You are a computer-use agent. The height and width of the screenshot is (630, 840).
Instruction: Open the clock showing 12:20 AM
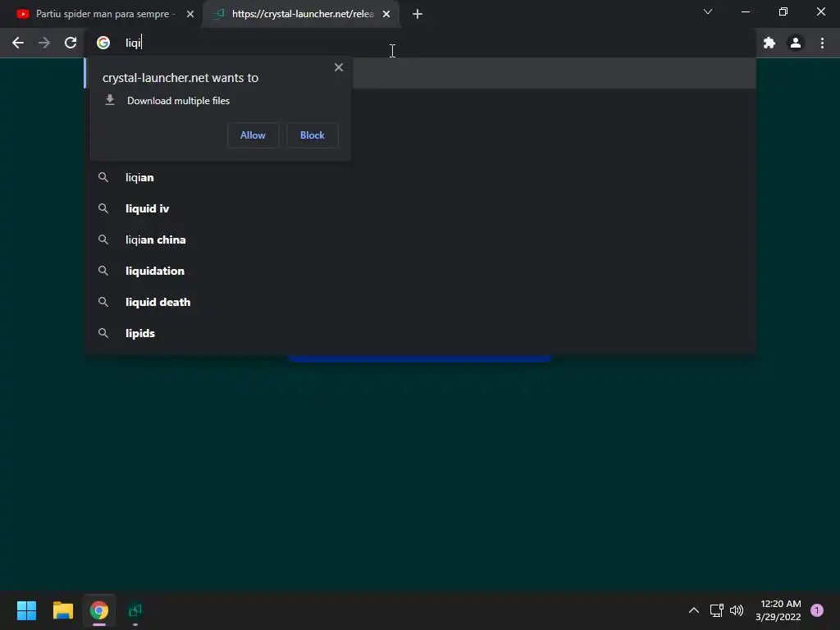click(x=778, y=610)
